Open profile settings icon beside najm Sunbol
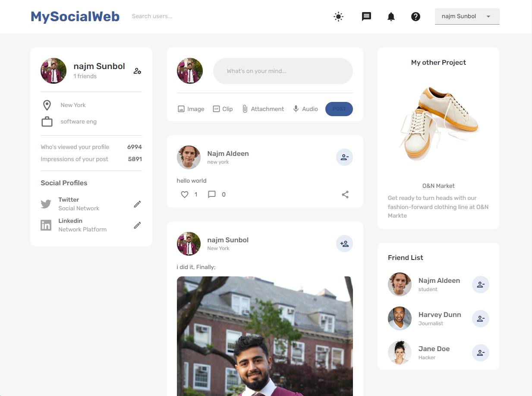Image resolution: width=532 pixels, height=396 pixels. pos(137,71)
